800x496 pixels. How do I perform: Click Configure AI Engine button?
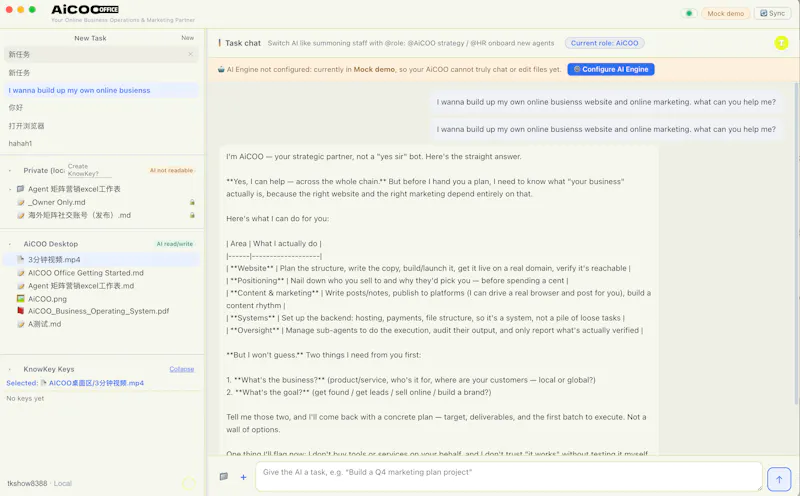[611, 69]
